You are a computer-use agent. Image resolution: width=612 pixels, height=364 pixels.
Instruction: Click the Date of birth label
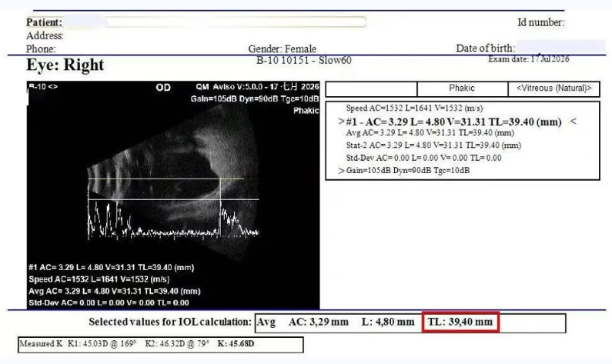pyautogui.click(x=486, y=48)
